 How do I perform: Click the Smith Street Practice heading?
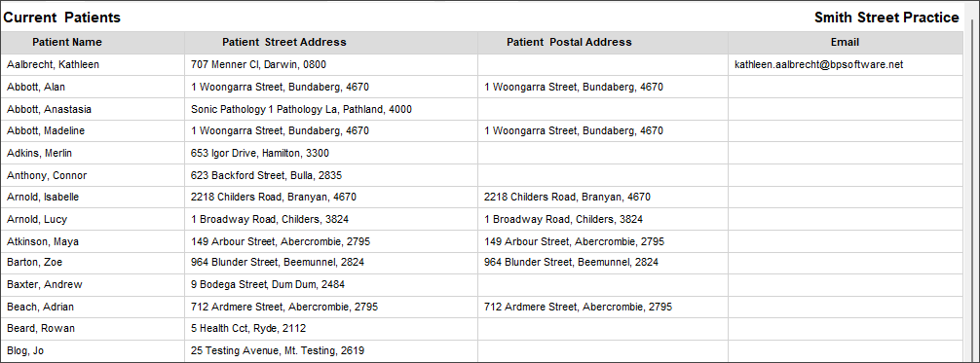click(x=886, y=18)
